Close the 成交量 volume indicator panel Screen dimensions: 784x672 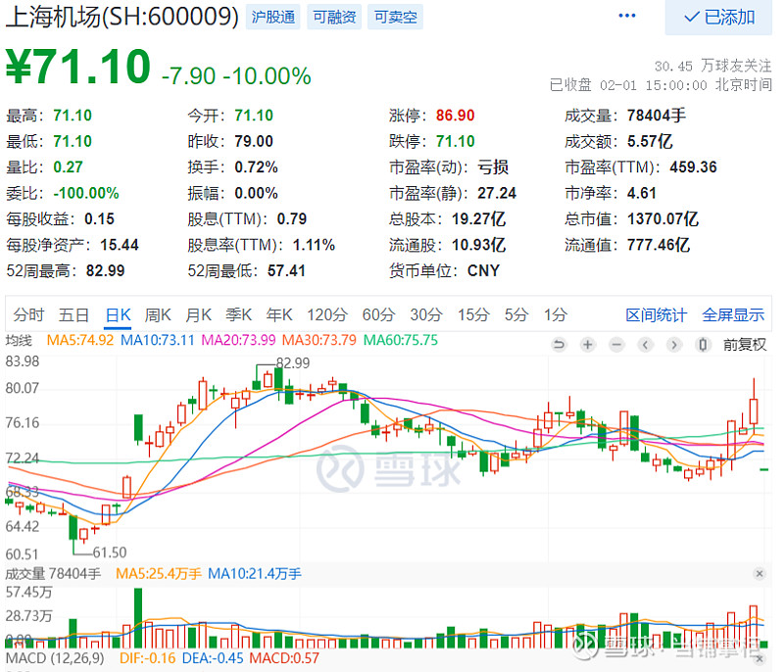[759, 574]
